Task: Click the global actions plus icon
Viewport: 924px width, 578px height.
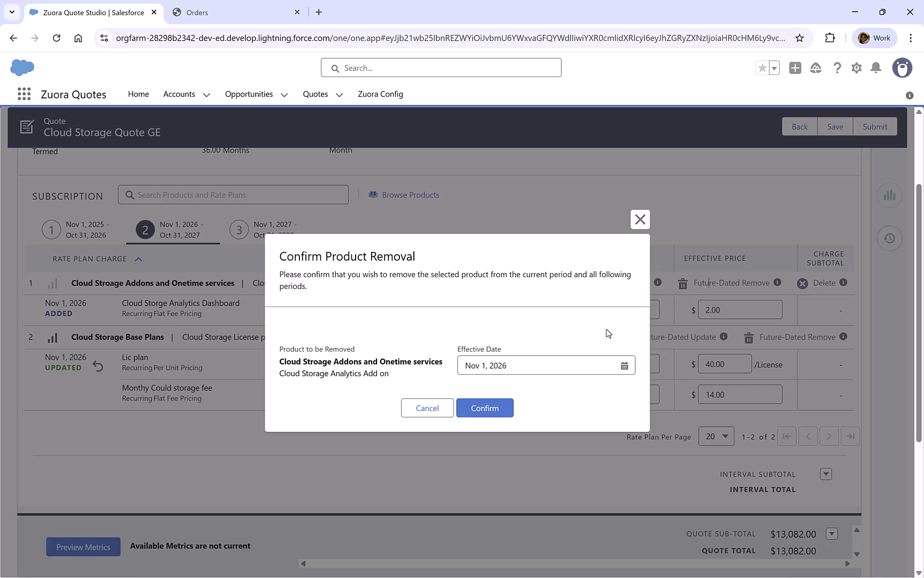Action: pyautogui.click(x=795, y=68)
